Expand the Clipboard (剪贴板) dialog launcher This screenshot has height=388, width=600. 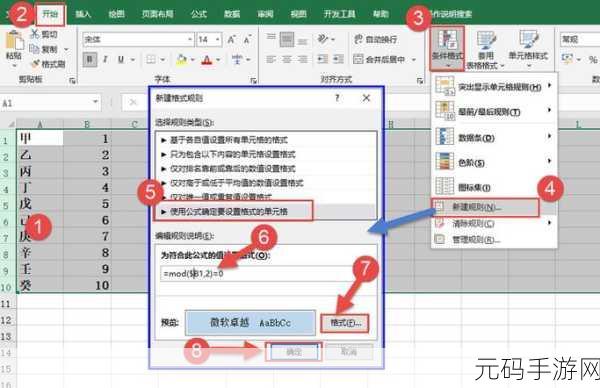72,80
